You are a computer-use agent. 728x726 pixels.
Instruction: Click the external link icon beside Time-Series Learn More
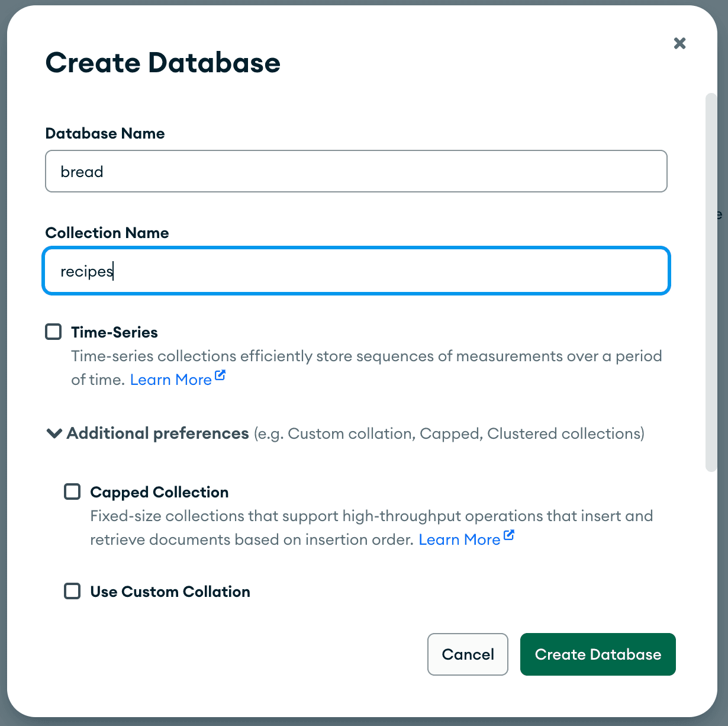tap(220, 374)
